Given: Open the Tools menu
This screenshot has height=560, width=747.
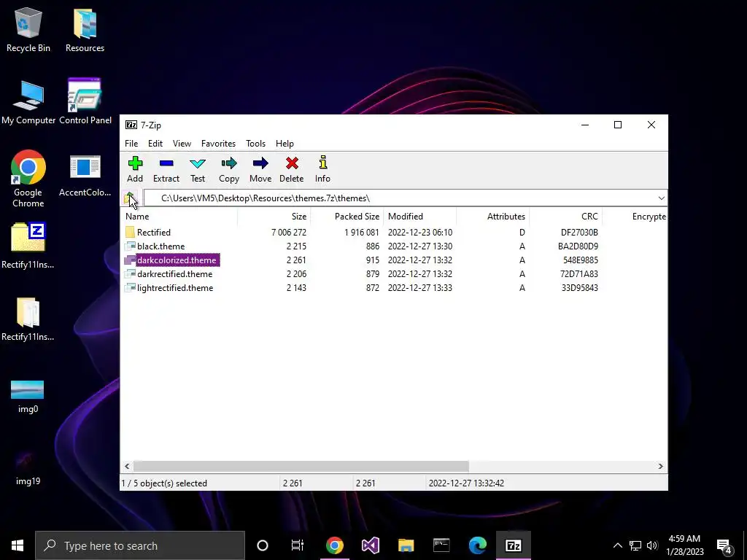Looking at the screenshot, I should click(x=255, y=144).
